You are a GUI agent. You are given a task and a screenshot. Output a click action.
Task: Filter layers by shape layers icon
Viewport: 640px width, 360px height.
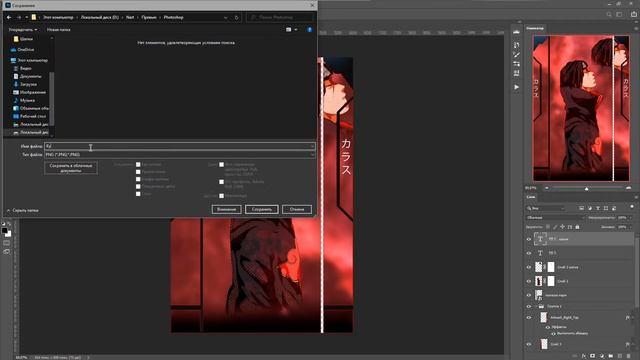(x=606, y=208)
